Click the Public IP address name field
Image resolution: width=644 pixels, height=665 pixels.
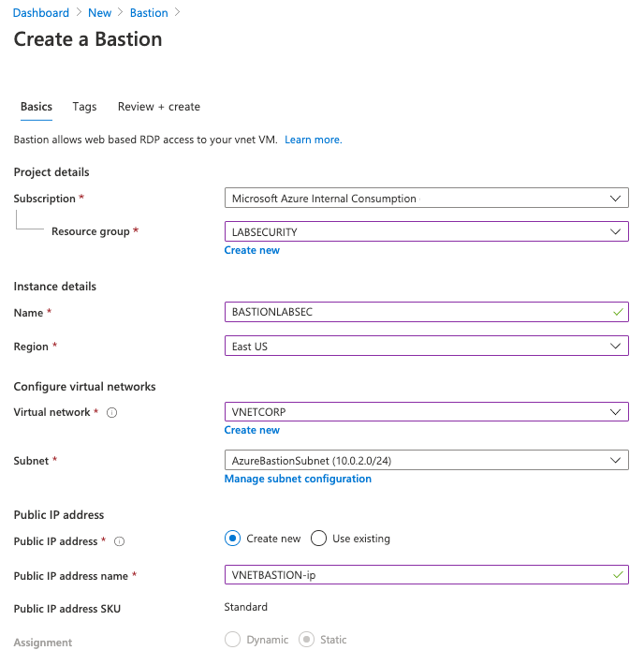(417, 575)
